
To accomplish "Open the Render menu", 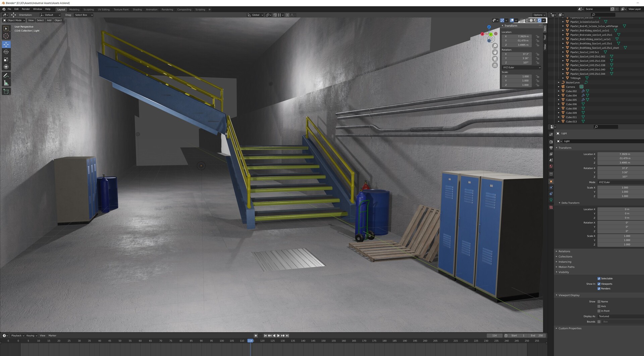I will tap(26, 9).
